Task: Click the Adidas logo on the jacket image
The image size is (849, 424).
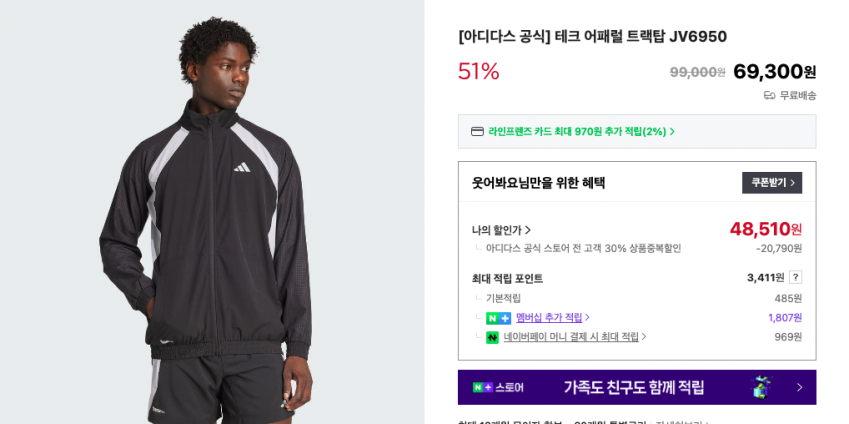Action: click(242, 167)
